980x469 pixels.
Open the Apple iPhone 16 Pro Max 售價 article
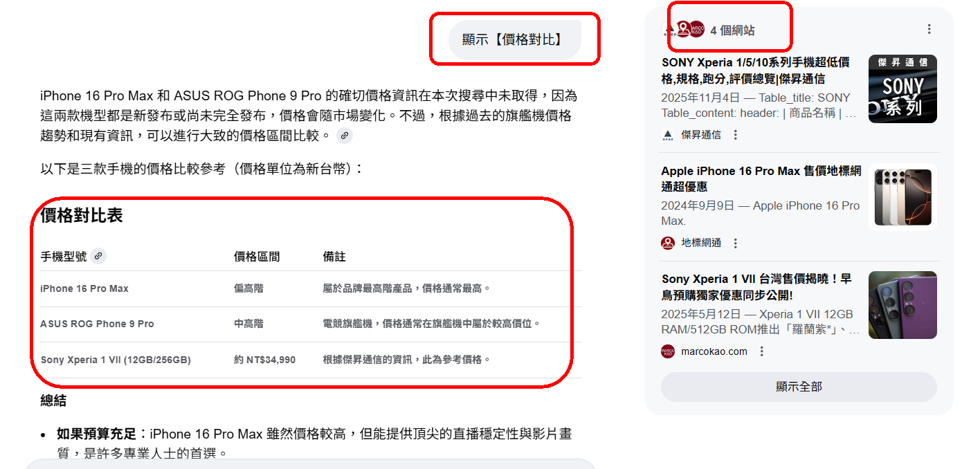pyautogui.click(x=761, y=178)
